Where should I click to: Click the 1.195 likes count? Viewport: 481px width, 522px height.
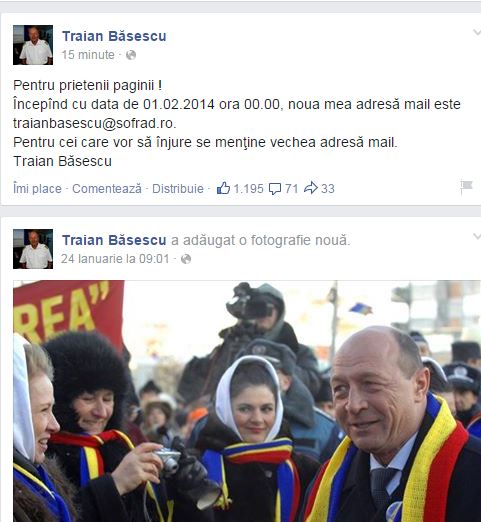tap(248, 189)
